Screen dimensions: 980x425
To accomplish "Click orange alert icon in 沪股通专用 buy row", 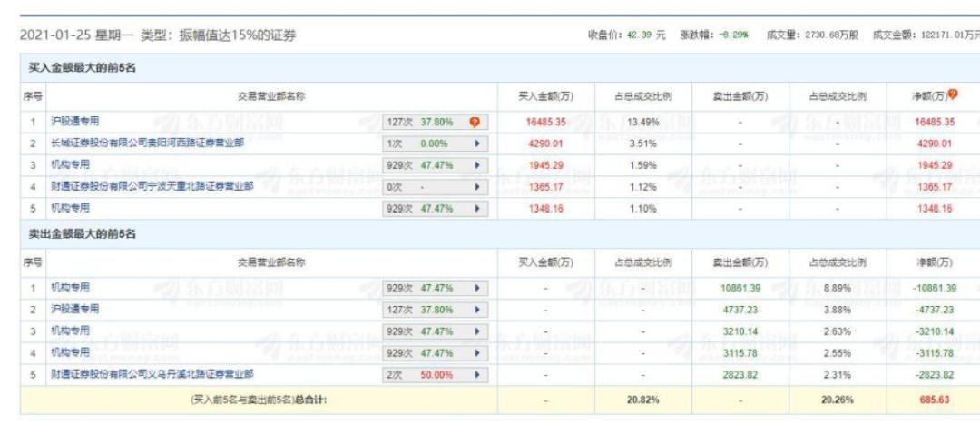I will (x=474, y=121).
